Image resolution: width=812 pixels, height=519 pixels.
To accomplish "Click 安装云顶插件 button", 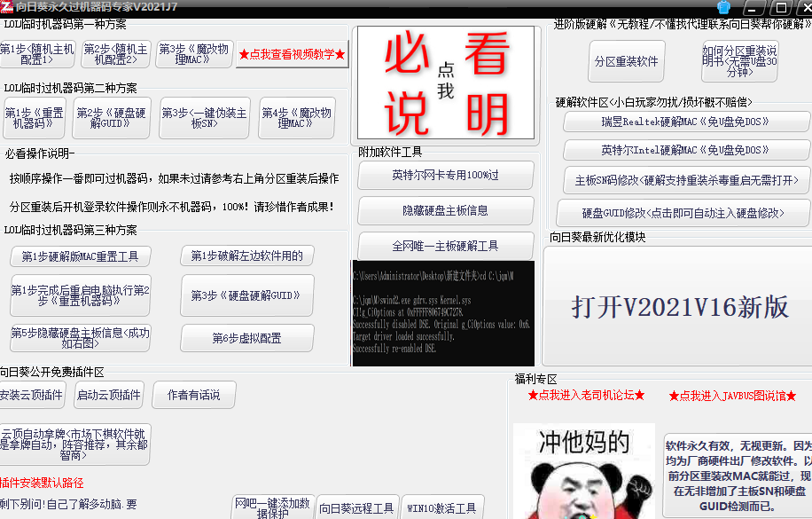I will pyautogui.click(x=32, y=395).
